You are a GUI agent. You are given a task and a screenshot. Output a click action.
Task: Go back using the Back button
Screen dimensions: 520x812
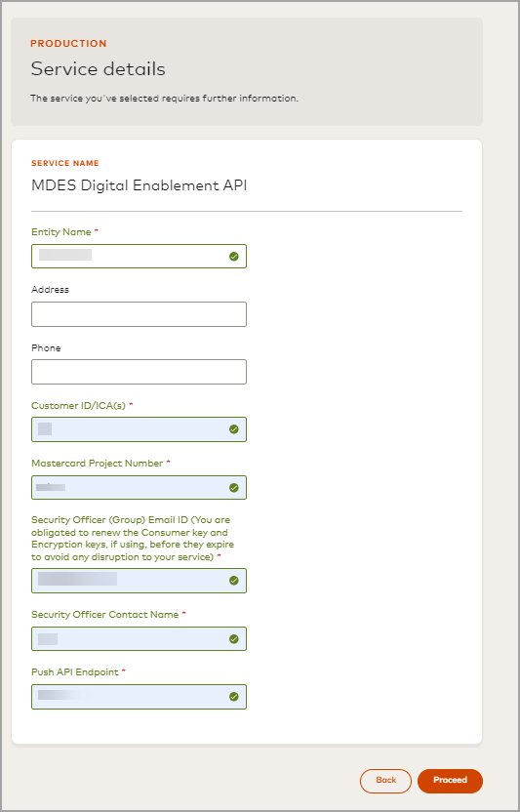[x=386, y=781]
